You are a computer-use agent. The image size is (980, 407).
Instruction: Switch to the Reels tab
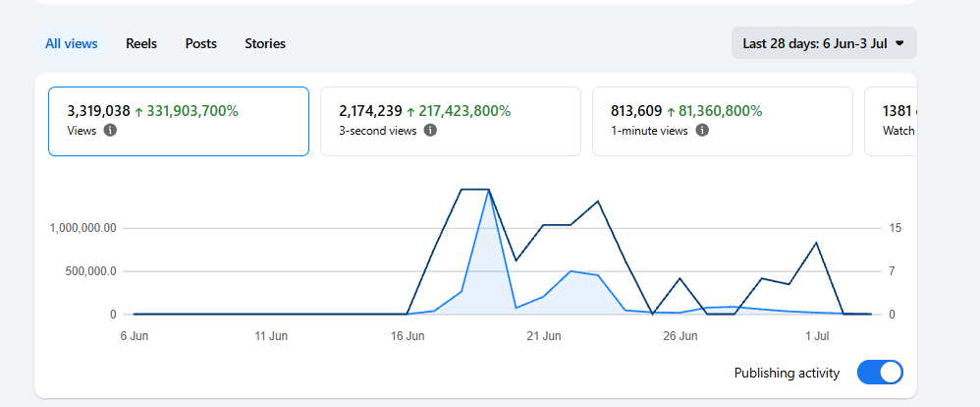pos(141,44)
